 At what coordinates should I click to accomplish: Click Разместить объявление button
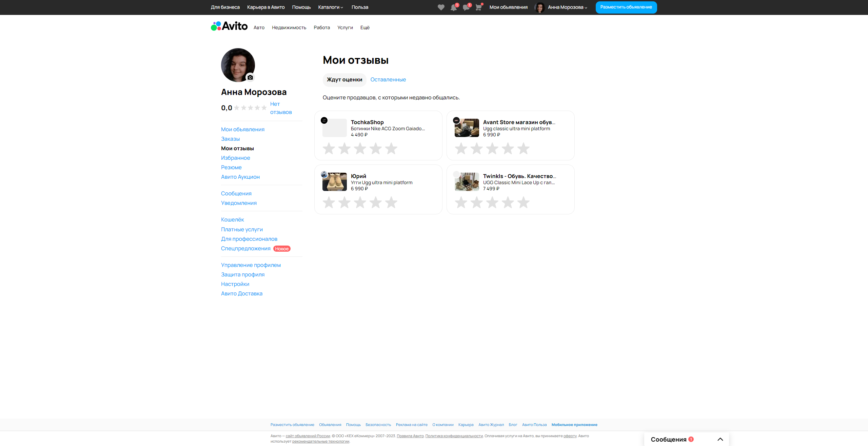tap(626, 7)
